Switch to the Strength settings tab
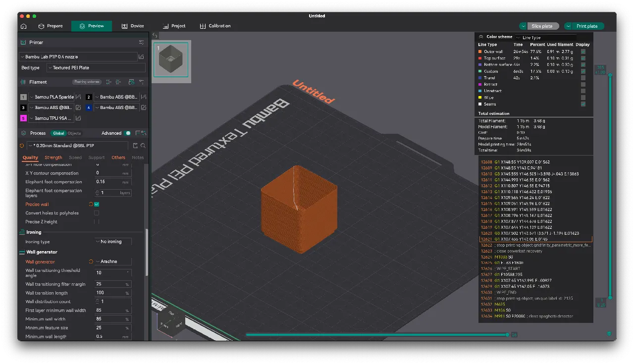 53,157
